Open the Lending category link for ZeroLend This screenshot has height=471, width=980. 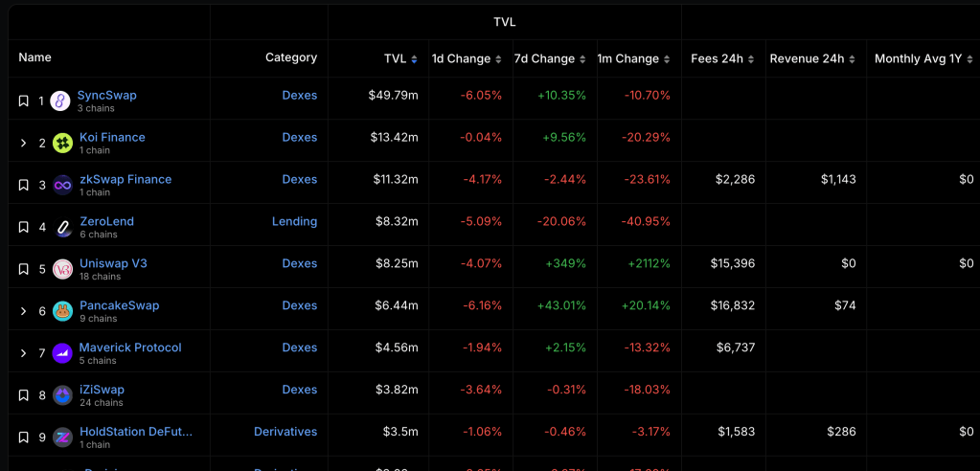click(x=294, y=221)
